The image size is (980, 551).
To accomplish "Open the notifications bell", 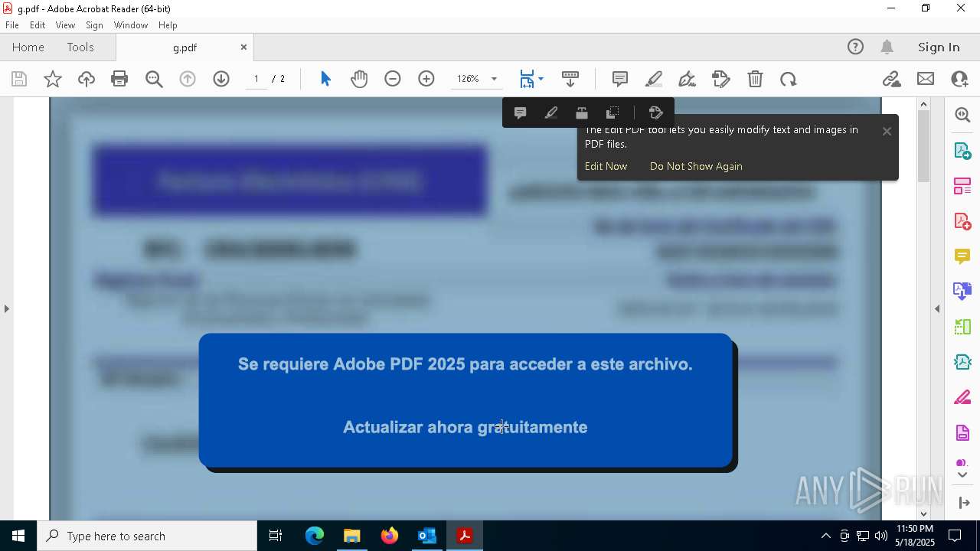I will pos(887,47).
